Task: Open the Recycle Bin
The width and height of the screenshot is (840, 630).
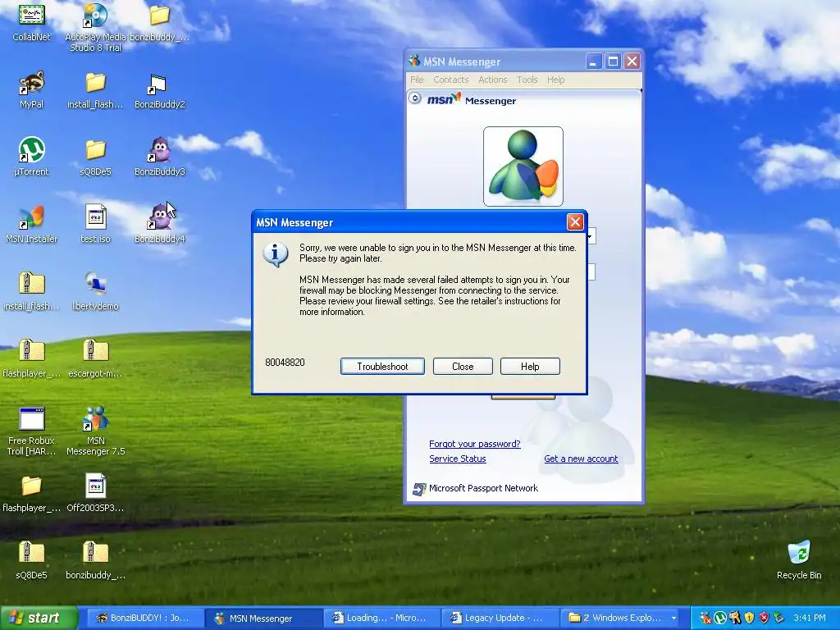Action: tap(799, 560)
